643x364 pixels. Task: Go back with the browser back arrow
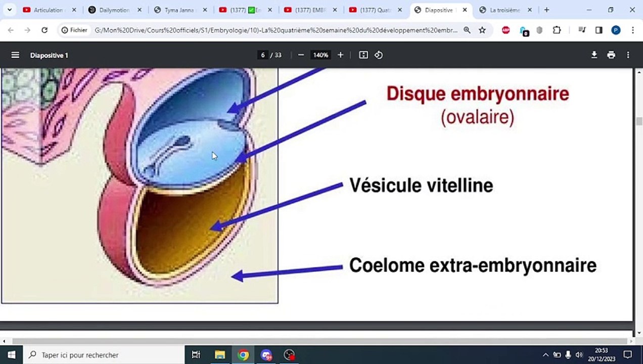(11, 30)
